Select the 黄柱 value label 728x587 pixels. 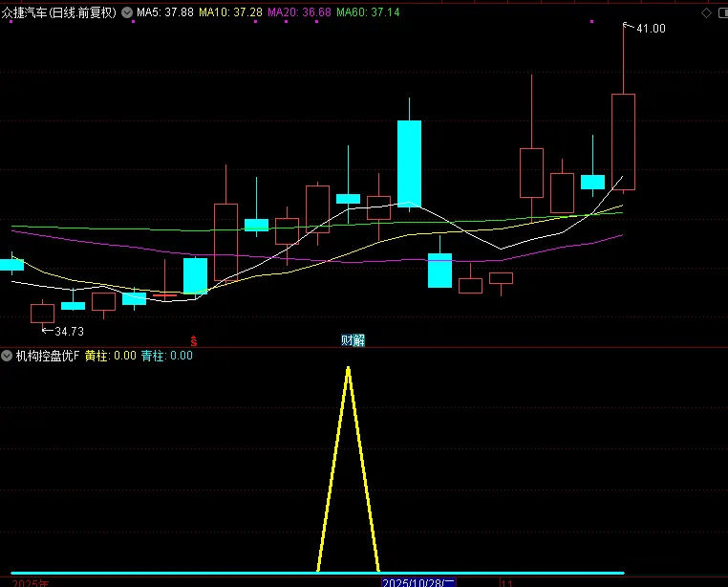(x=110, y=356)
